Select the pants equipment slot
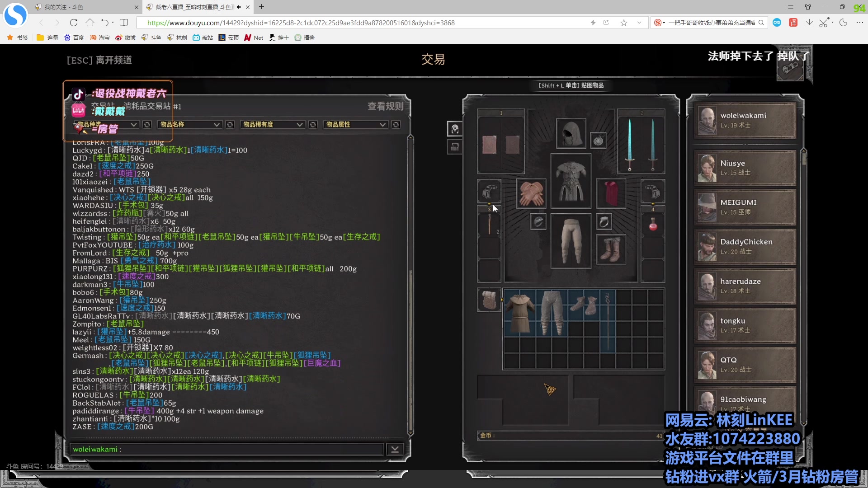The width and height of the screenshot is (868, 488). (x=571, y=241)
